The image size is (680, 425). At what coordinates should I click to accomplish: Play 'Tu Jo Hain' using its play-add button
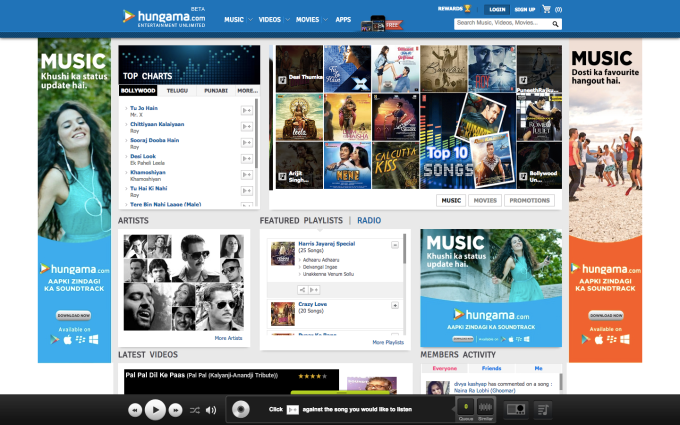tap(247, 111)
